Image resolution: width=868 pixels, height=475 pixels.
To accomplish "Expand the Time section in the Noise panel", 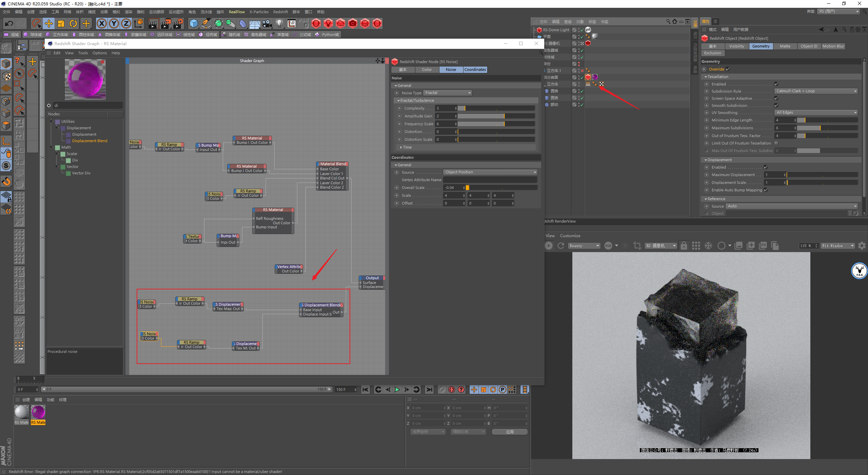I will [407, 147].
